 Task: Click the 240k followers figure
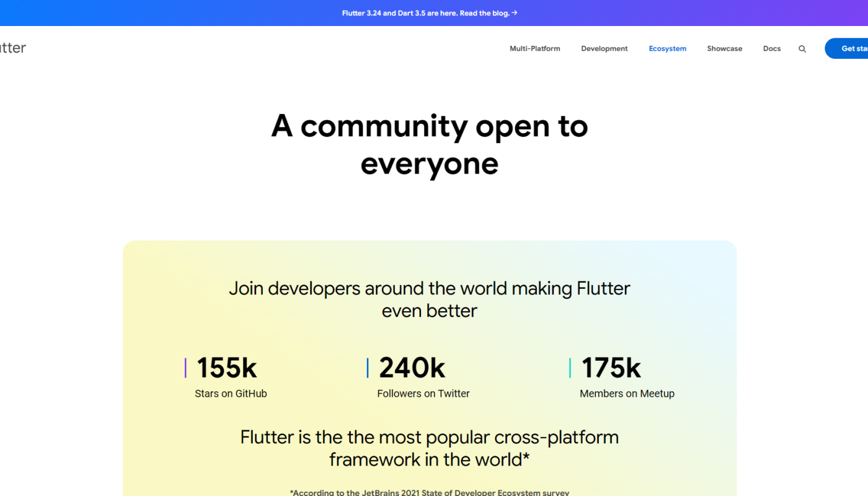click(412, 368)
